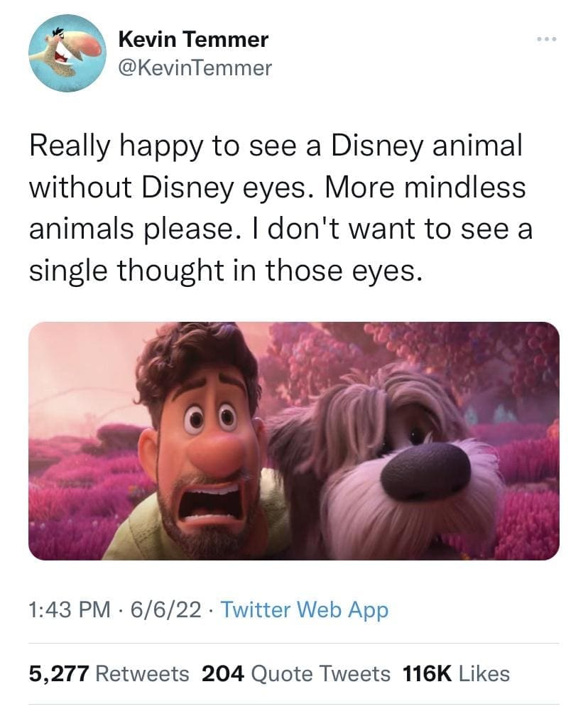Image resolution: width=588 pixels, height=721 pixels.
Task: View the 116K Likes list
Action: tap(456, 673)
